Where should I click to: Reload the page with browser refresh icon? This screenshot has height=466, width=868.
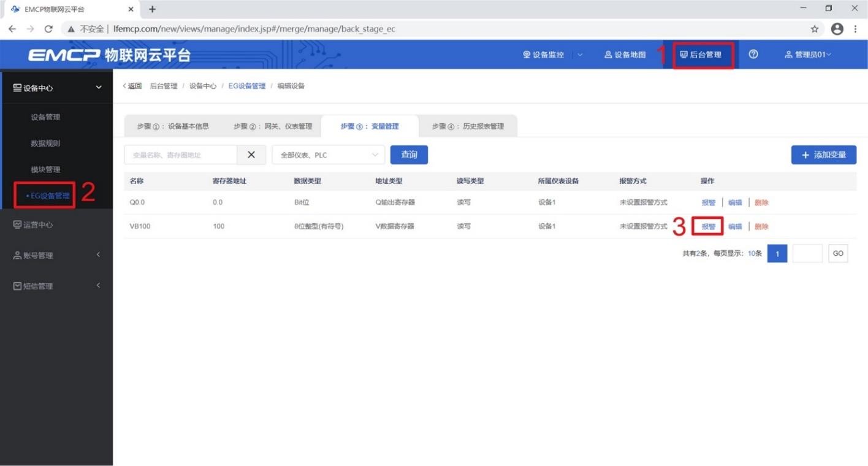click(x=49, y=29)
